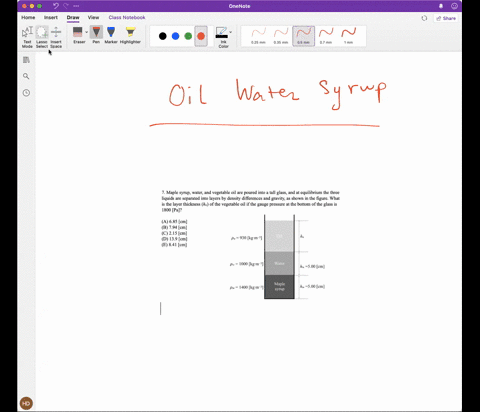Screen dimensions: 480x412
Task: Select the Eraser tool
Action: pyautogui.click(x=78, y=35)
